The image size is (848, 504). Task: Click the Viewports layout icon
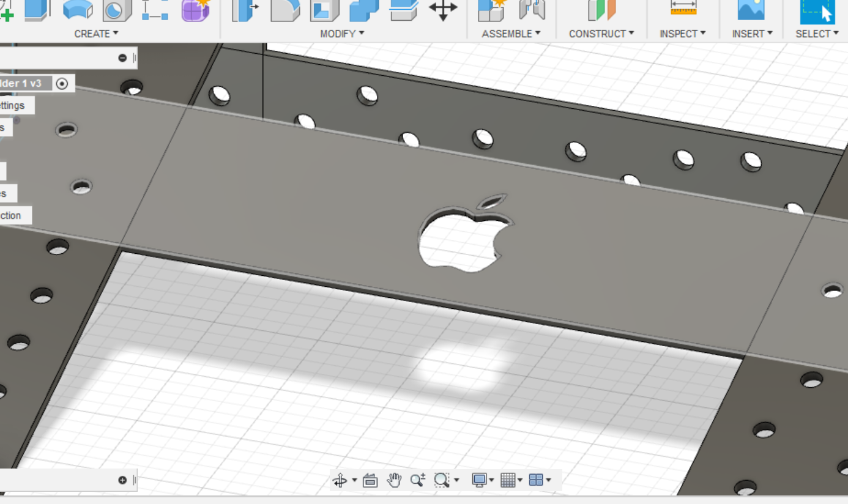click(x=536, y=480)
